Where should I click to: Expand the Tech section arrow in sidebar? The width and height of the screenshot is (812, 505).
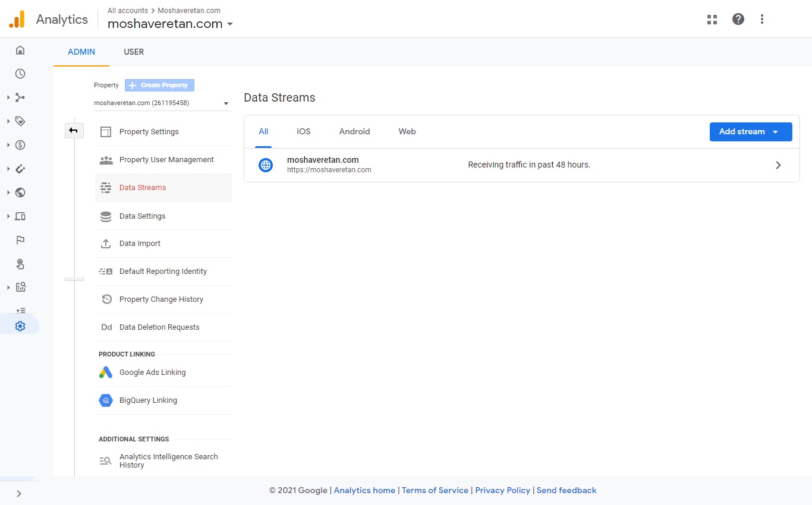(8, 216)
